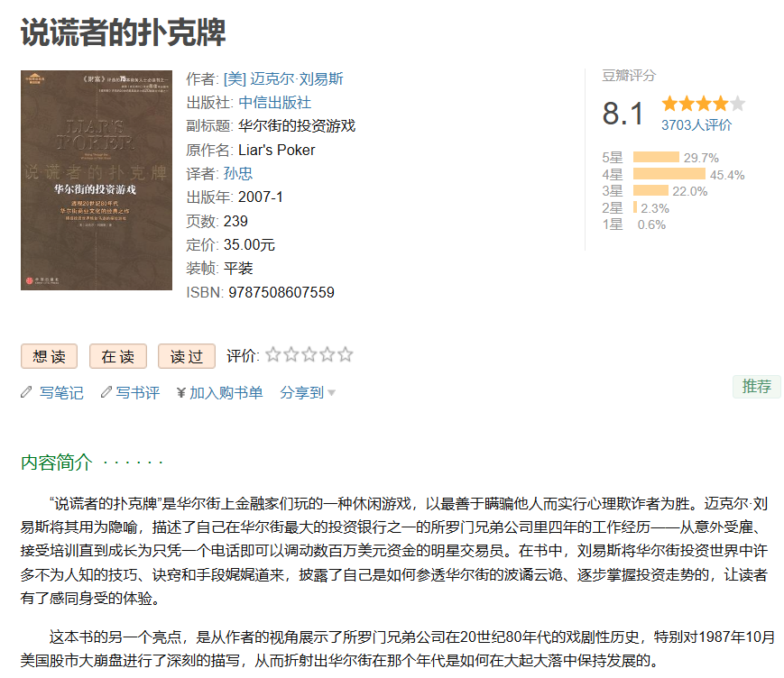Click the page title 说谎者的扑克牌

point(124,32)
